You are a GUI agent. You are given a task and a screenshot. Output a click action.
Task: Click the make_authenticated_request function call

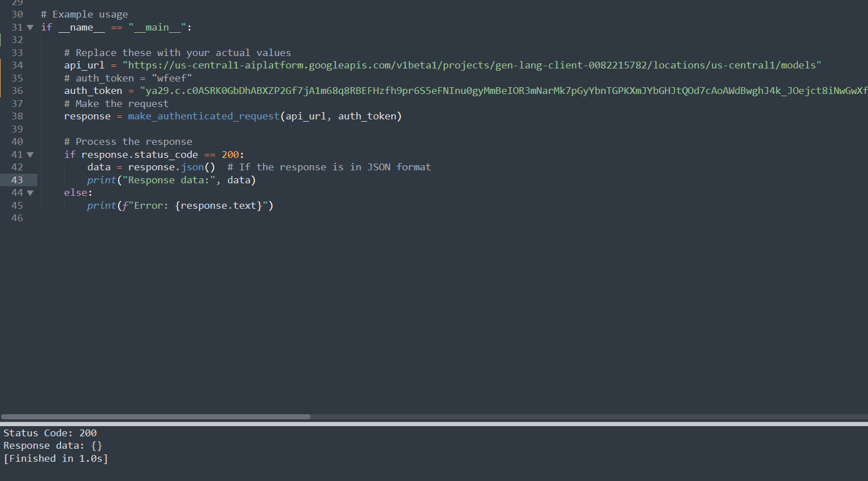click(x=204, y=116)
